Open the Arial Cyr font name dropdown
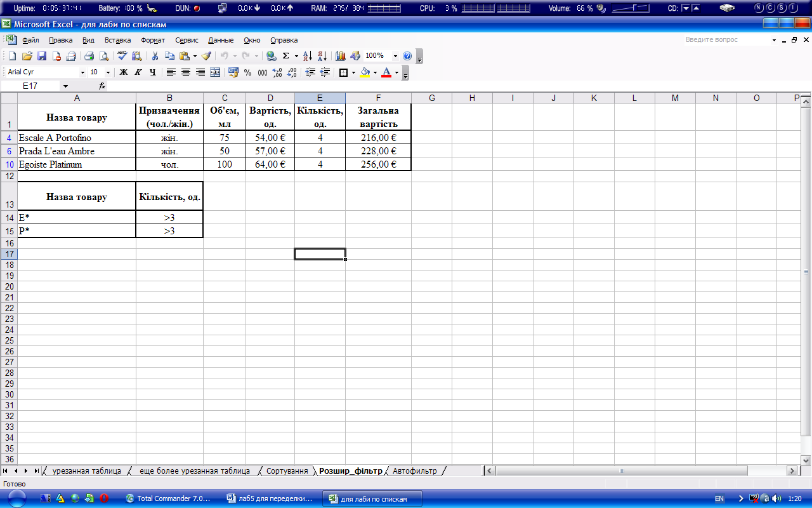This screenshot has height=508, width=812. (82, 72)
